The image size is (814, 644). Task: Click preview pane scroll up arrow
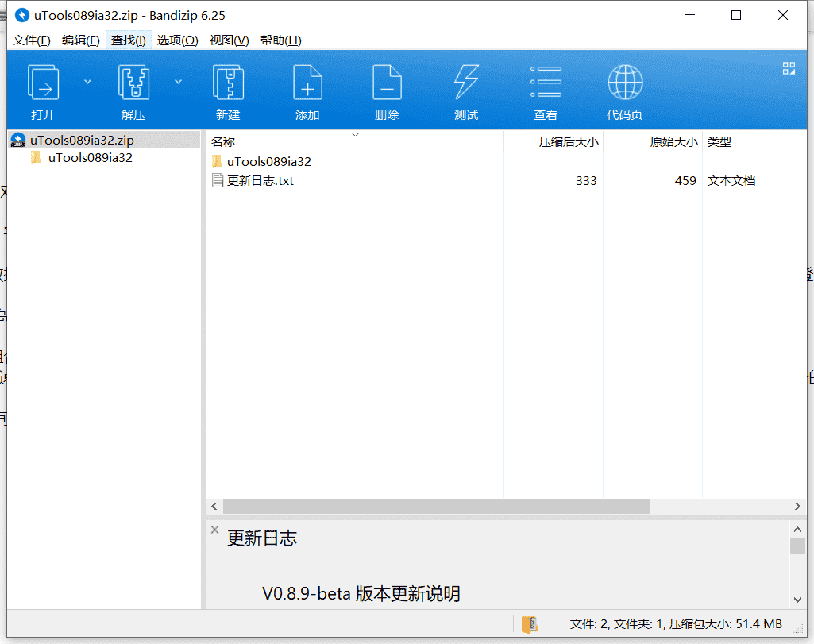798,530
